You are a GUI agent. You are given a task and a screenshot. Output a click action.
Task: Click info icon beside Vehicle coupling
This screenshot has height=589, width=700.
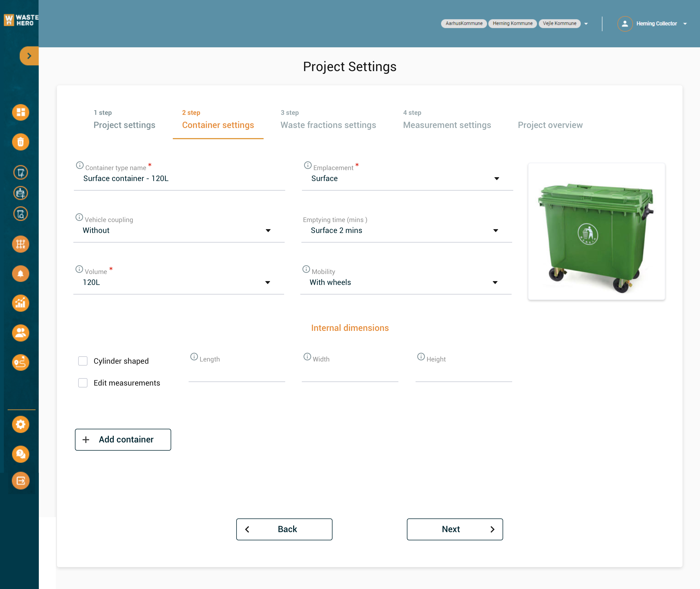pos(79,217)
